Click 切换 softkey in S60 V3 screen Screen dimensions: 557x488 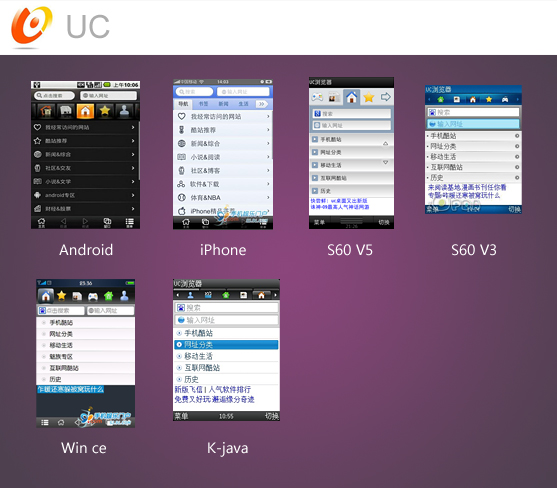pyautogui.click(x=514, y=210)
